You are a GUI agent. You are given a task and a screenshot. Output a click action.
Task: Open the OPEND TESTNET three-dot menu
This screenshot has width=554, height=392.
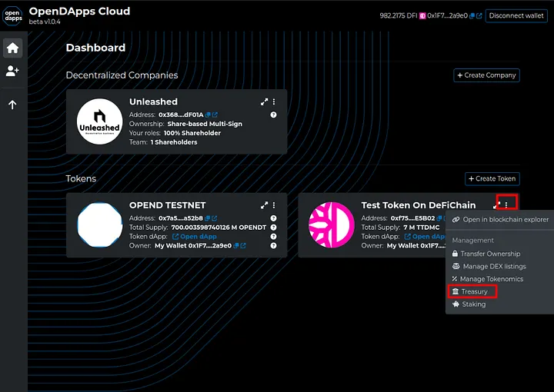(274, 205)
